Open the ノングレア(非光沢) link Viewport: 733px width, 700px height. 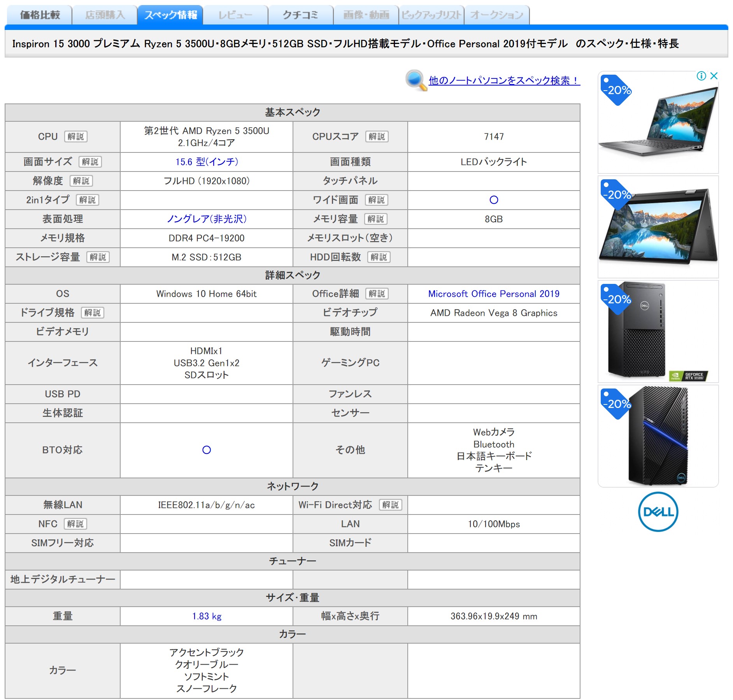click(207, 219)
